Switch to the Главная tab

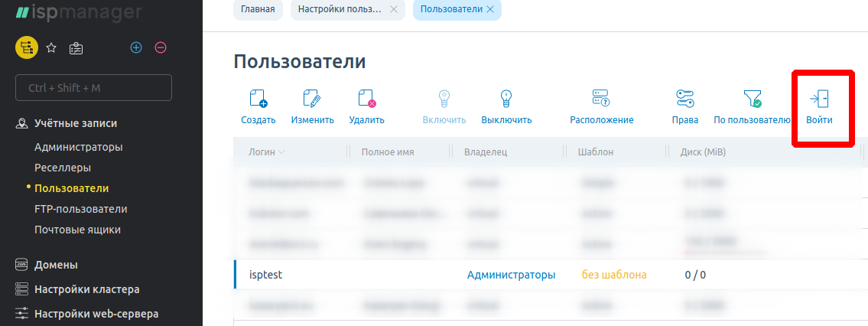coord(258,9)
